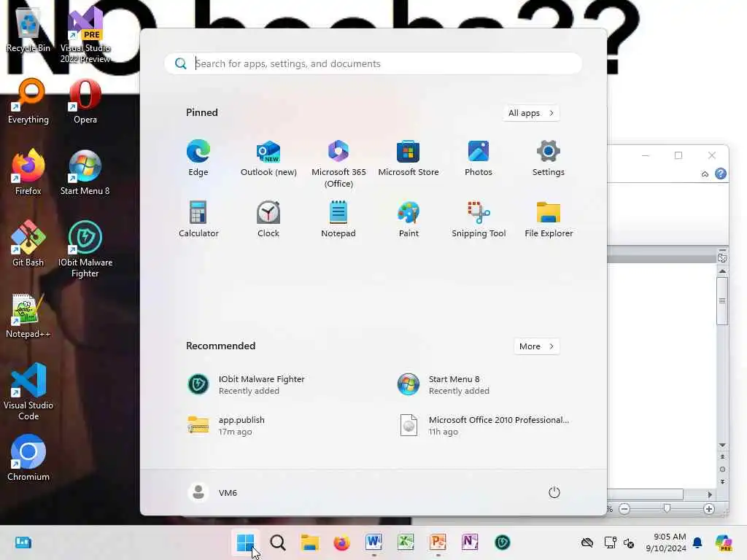747x560 pixels.
Task: Click scroll down arrow in background window
Action: (722, 446)
